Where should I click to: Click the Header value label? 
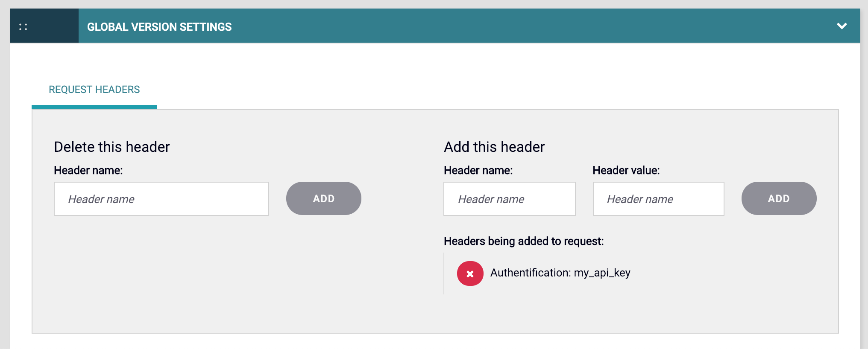click(x=626, y=171)
